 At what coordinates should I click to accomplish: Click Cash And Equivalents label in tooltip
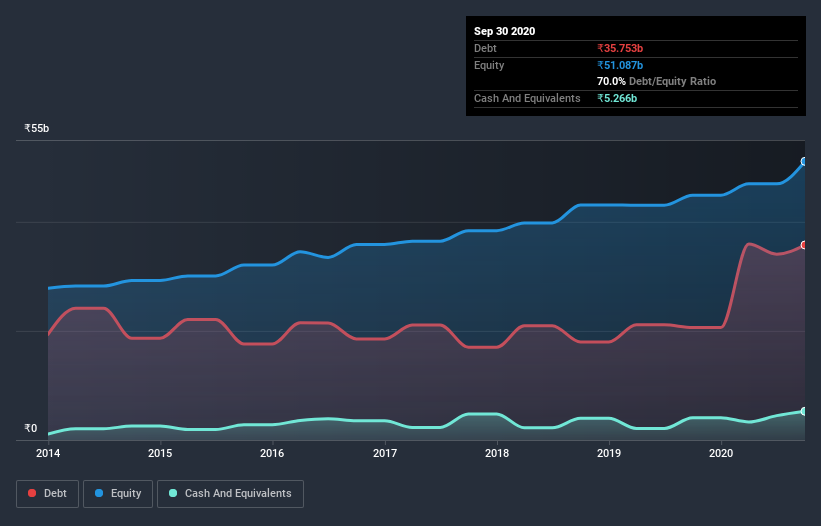pyautogui.click(x=527, y=98)
